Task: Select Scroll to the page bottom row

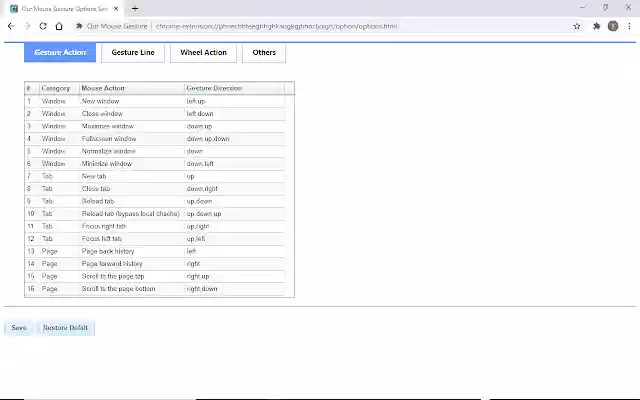Action: coord(155,289)
